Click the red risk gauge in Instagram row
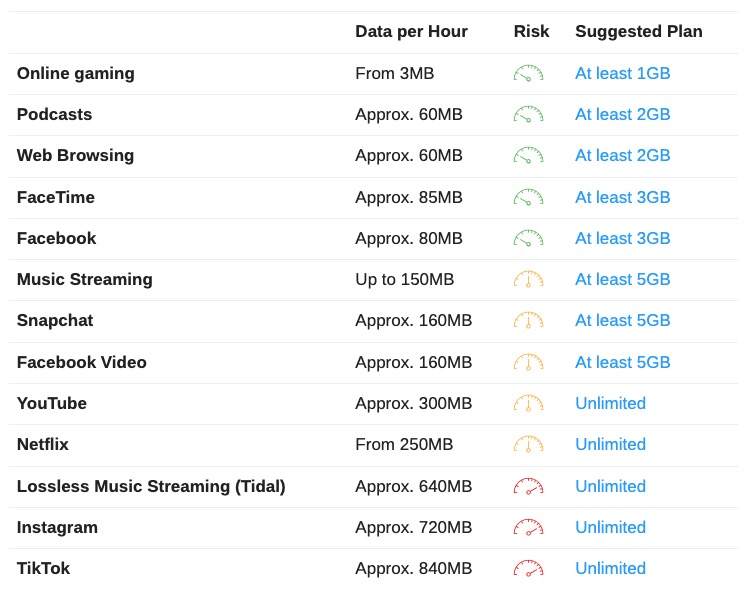The height and width of the screenshot is (594, 750). [x=529, y=528]
